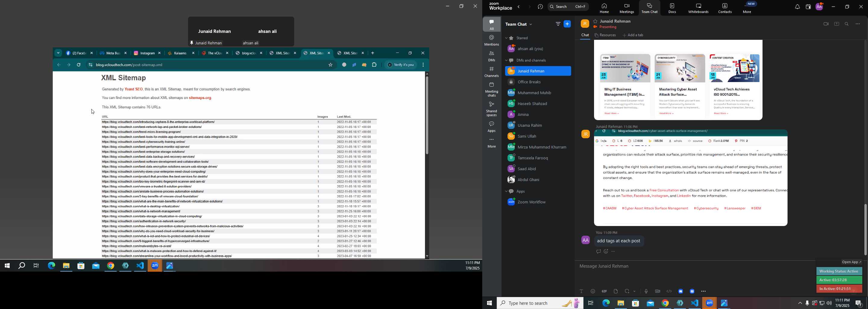Switch to the Resources tab
868x309 pixels.
tap(605, 35)
